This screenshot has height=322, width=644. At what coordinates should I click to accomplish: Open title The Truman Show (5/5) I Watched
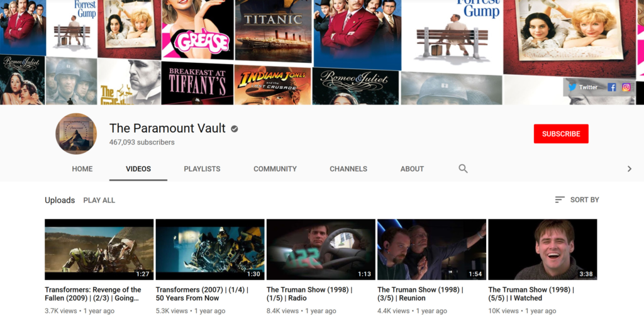[x=531, y=294]
